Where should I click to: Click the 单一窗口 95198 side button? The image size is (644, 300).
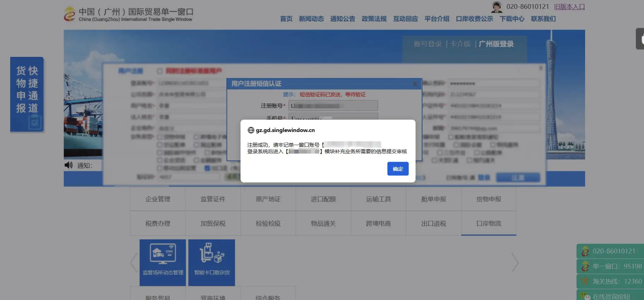coord(610,266)
